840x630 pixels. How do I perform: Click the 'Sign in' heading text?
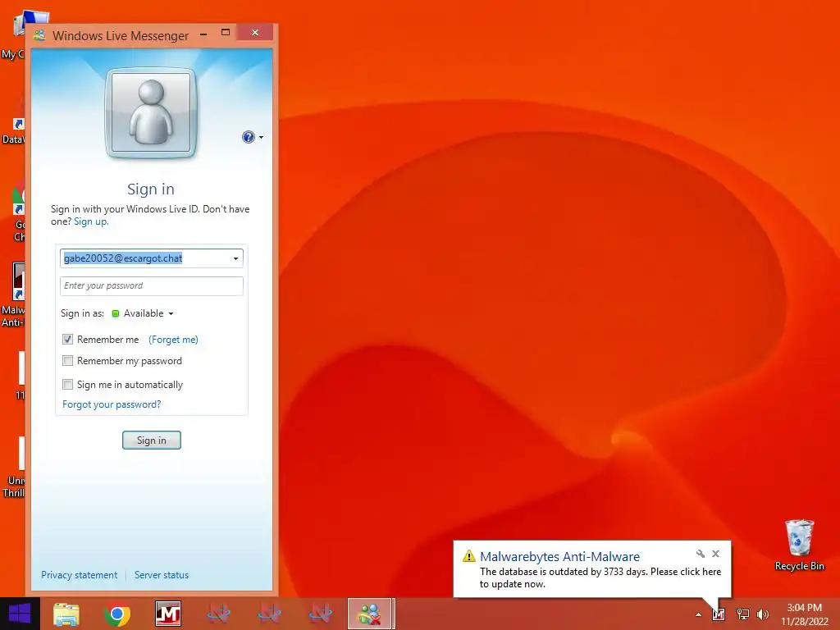tap(151, 189)
